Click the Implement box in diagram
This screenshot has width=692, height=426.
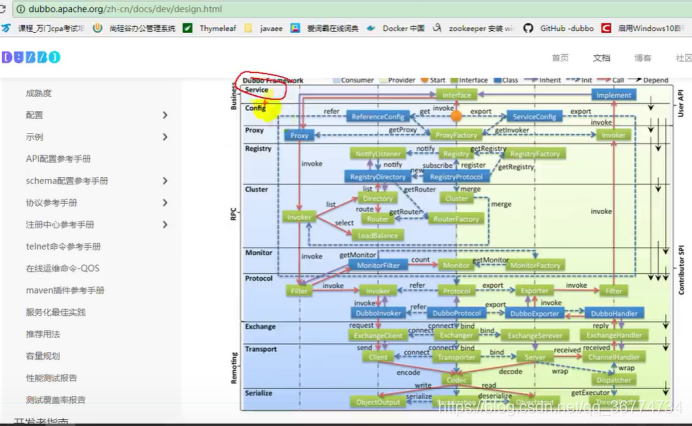(x=613, y=95)
